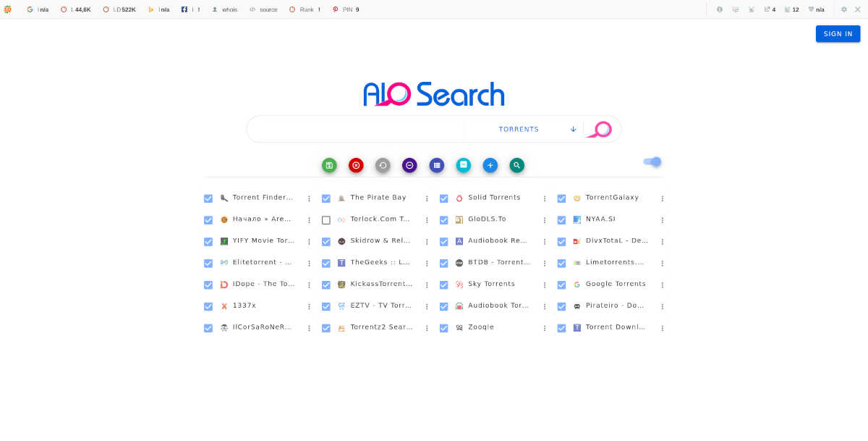This screenshot has width=868, height=441.
Task: Open the TORRENTS category dropdown
Action: (x=524, y=129)
